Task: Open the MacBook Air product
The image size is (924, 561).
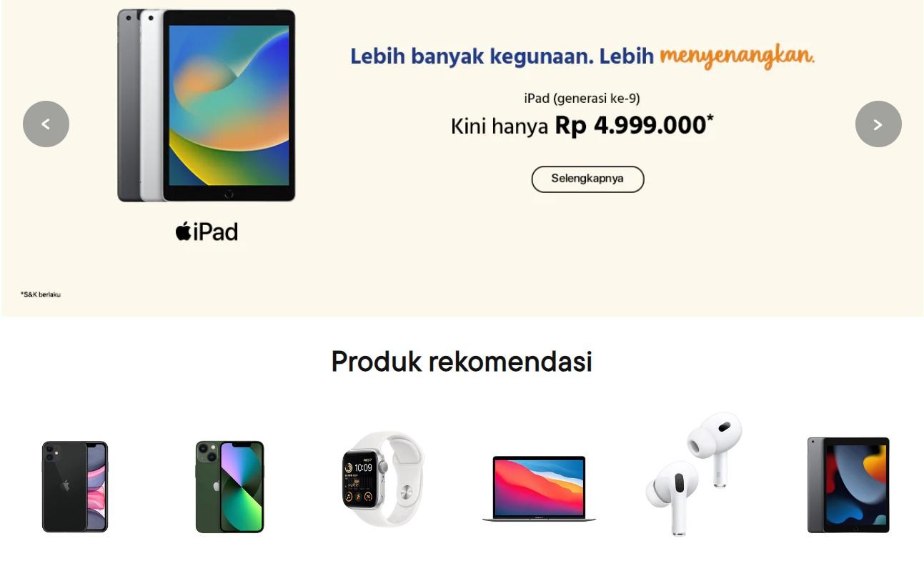Action: coord(539,488)
